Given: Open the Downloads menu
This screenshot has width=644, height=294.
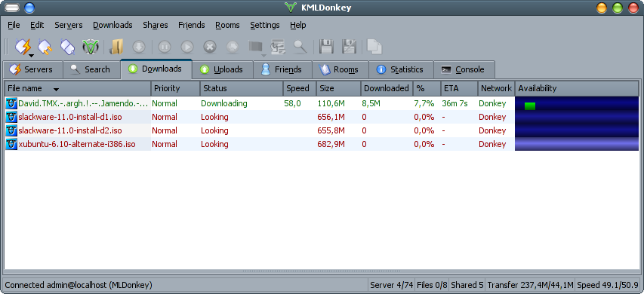Looking at the screenshot, I should pyautogui.click(x=112, y=25).
